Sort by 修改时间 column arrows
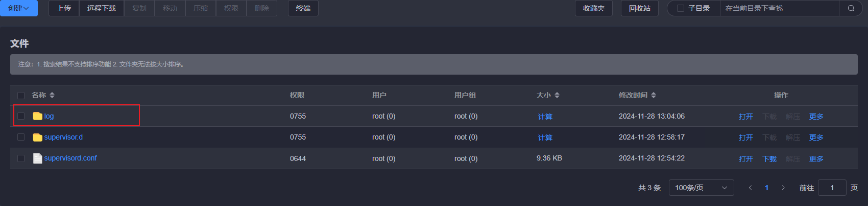This screenshot has width=868, height=206. tap(654, 95)
